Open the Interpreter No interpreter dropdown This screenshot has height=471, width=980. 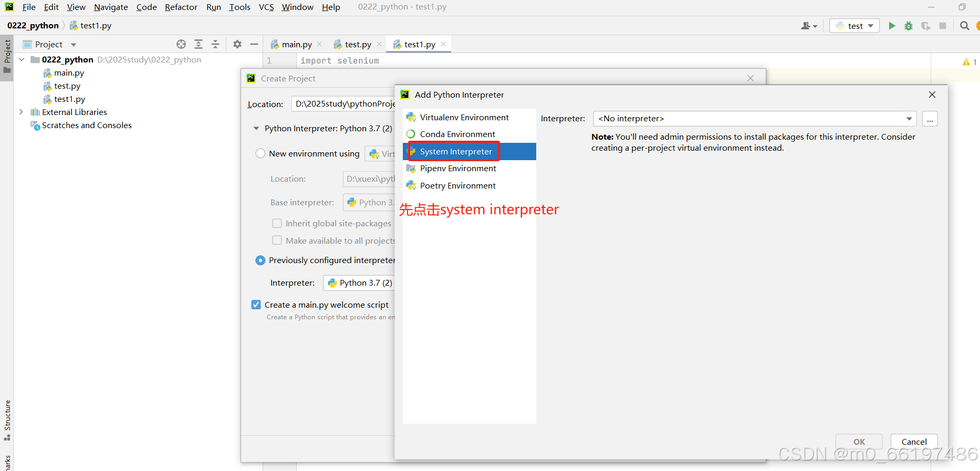tap(755, 119)
